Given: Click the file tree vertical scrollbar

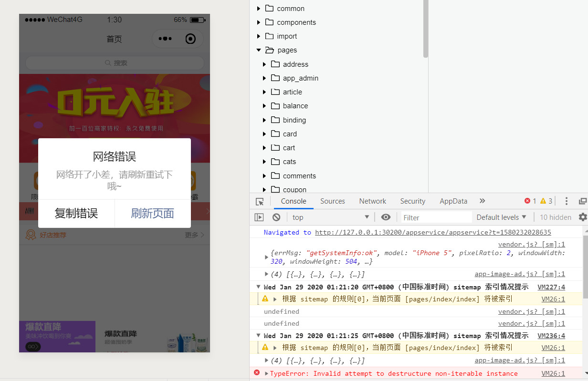Looking at the screenshot, I should tap(426, 29).
